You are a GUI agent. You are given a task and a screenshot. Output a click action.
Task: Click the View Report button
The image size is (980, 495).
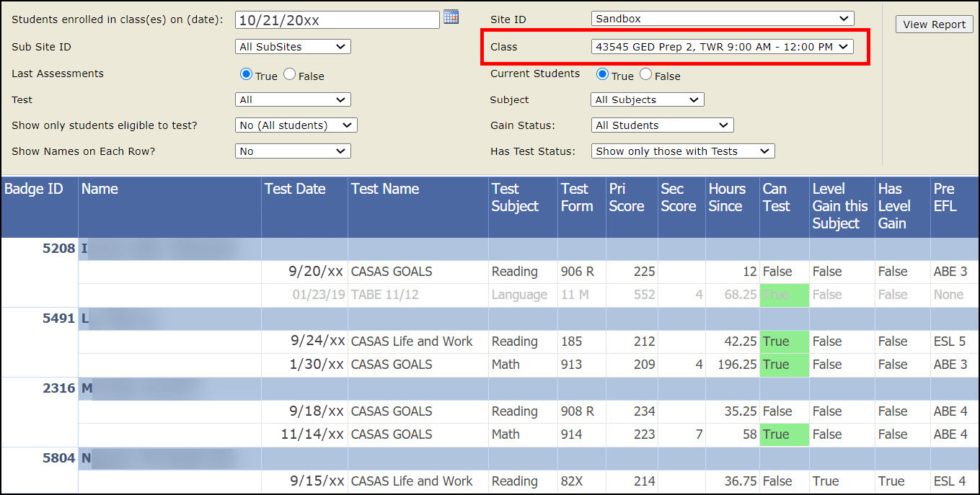coord(934,24)
